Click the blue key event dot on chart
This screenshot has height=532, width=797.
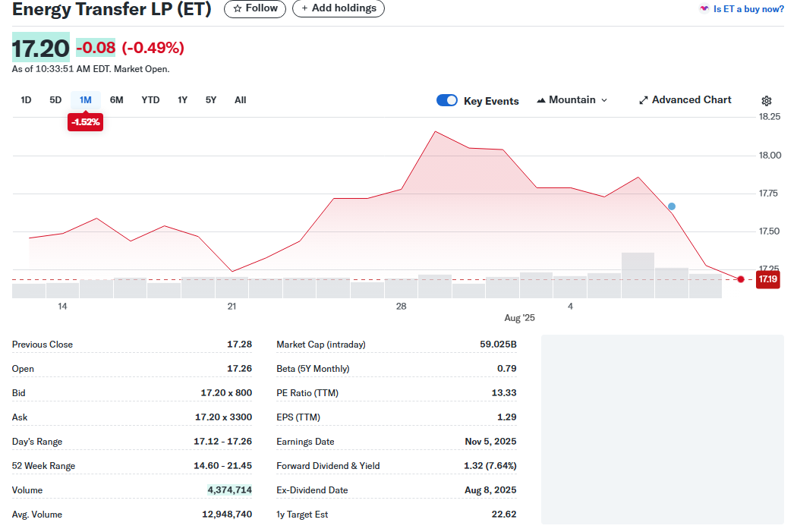point(672,206)
